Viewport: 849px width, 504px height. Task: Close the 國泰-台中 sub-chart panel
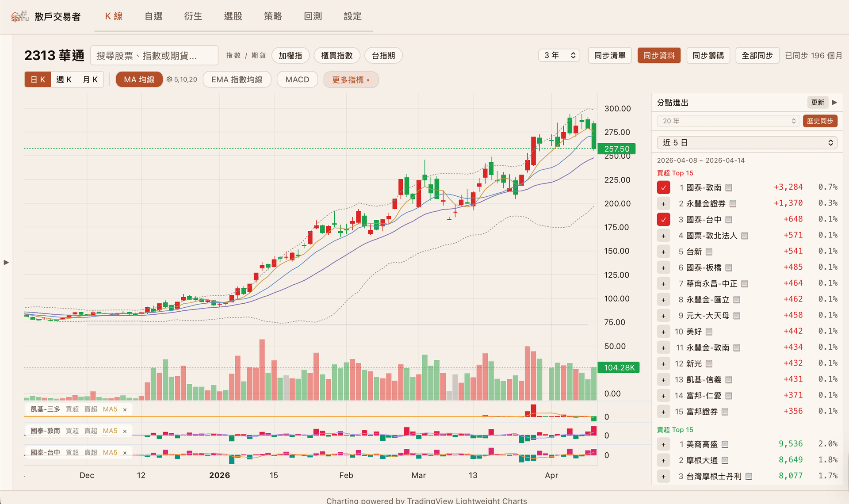(x=125, y=453)
